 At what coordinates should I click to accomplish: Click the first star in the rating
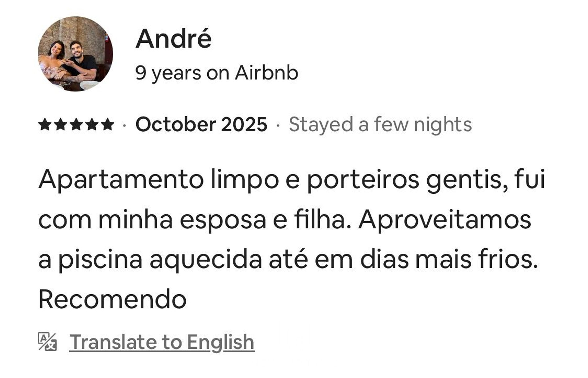point(45,125)
